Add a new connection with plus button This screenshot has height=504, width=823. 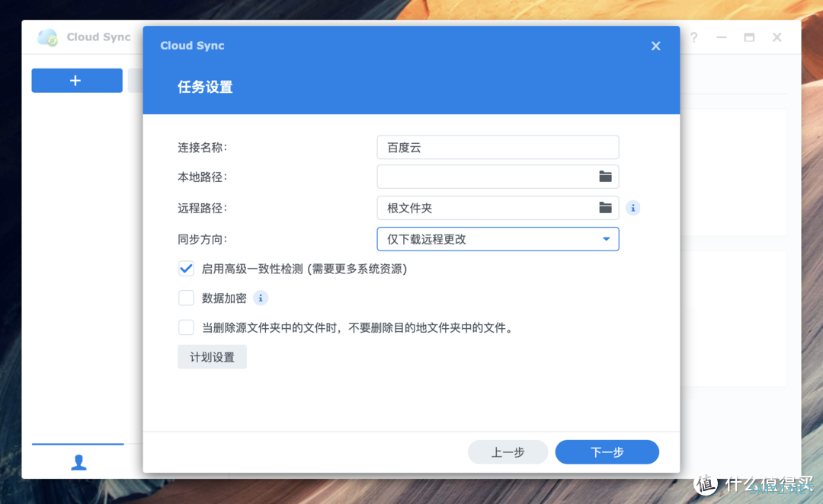point(77,80)
